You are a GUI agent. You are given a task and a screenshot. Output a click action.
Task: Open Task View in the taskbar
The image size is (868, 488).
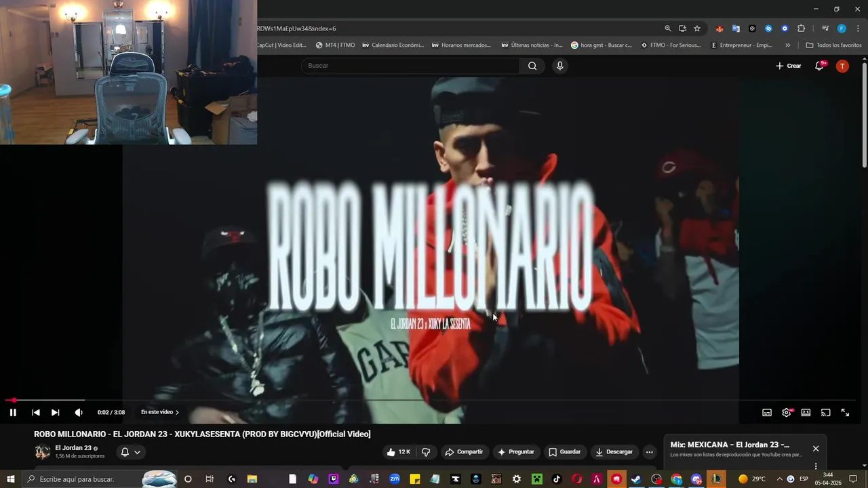pos(210,479)
